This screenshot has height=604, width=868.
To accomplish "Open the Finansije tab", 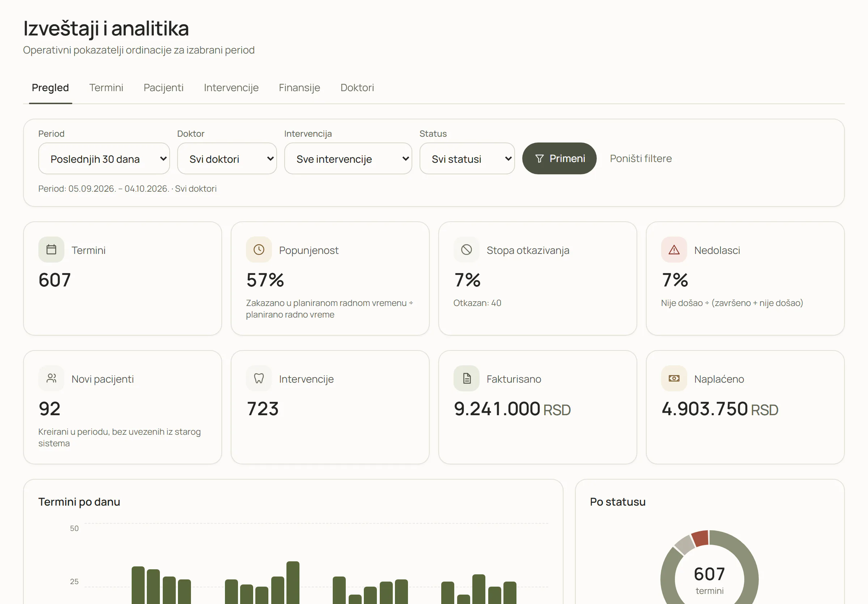I will tap(299, 88).
